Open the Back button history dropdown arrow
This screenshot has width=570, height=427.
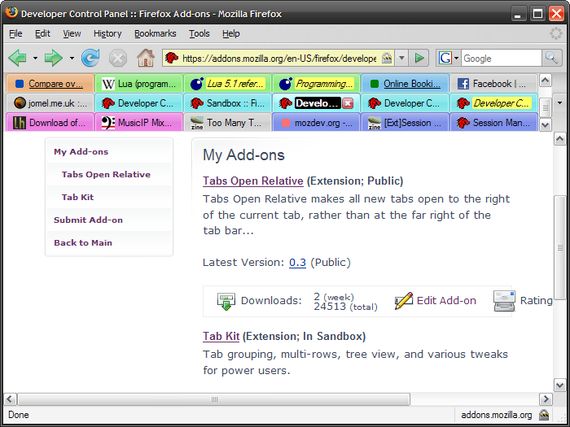[x=35, y=58]
